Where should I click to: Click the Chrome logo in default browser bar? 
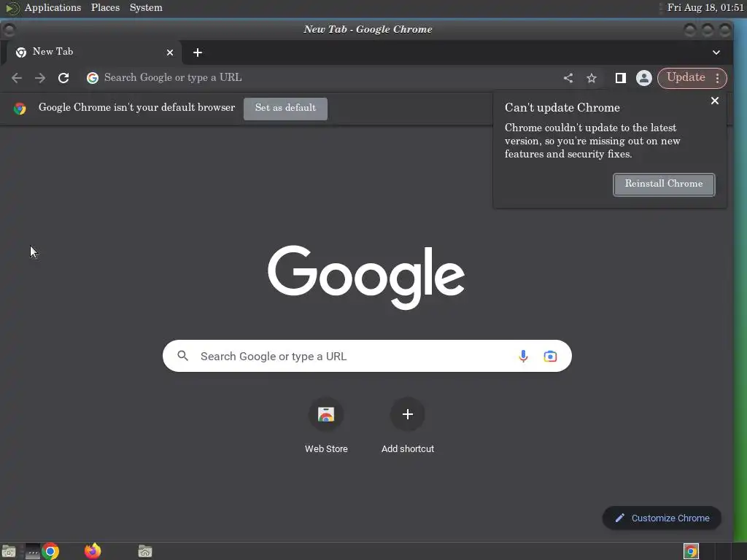[20, 109]
